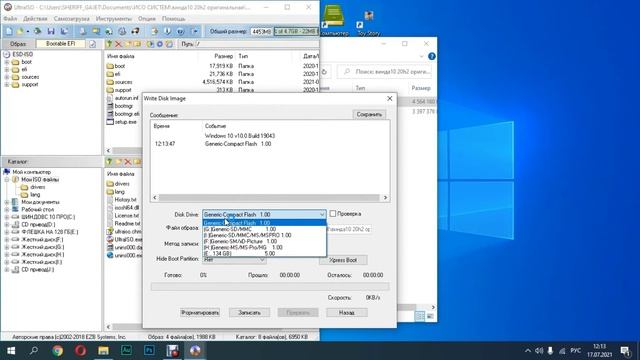
Task: Collapse the Мои ISO файлы tree node
Action: point(7,180)
